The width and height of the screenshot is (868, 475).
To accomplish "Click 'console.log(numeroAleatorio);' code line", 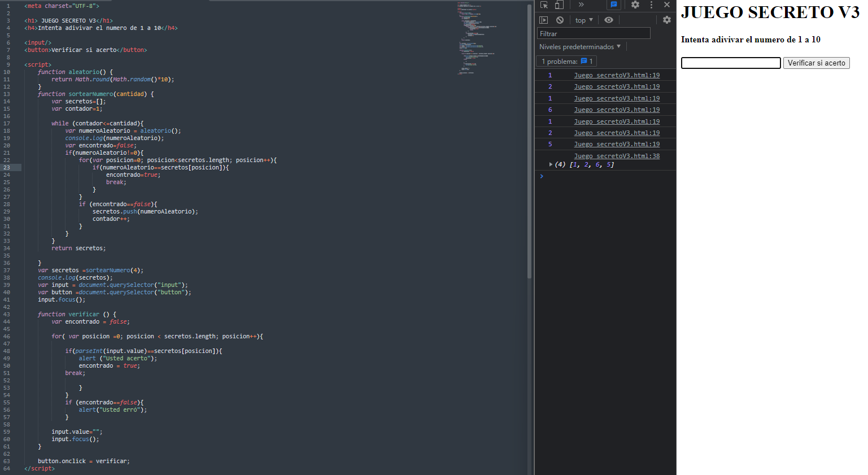I will pyautogui.click(x=115, y=138).
